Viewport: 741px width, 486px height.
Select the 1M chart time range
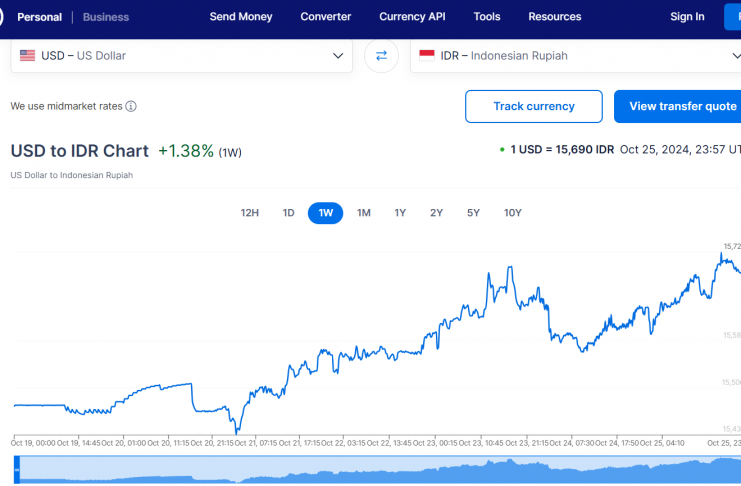point(364,213)
